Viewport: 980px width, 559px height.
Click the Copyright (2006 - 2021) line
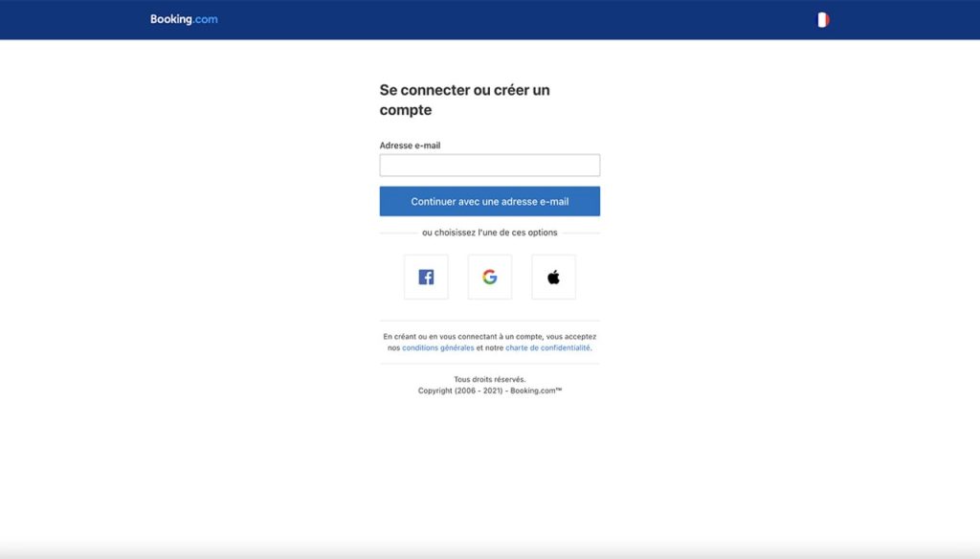click(490, 391)
